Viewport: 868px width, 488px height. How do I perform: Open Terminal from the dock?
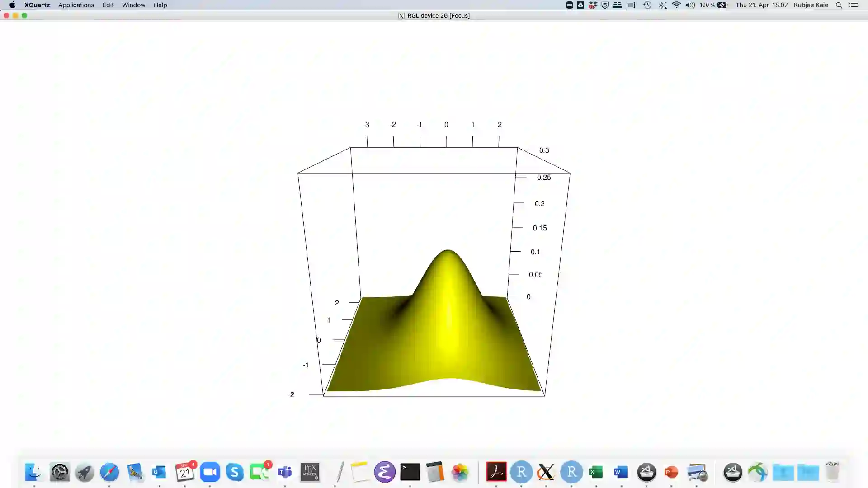pyautogui.click(x=410, y=472)
